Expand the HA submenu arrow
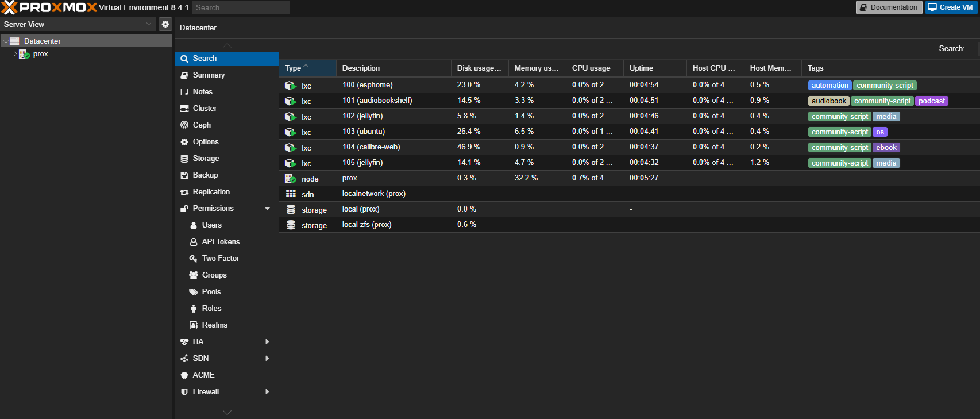 click(x=267, y=341)
